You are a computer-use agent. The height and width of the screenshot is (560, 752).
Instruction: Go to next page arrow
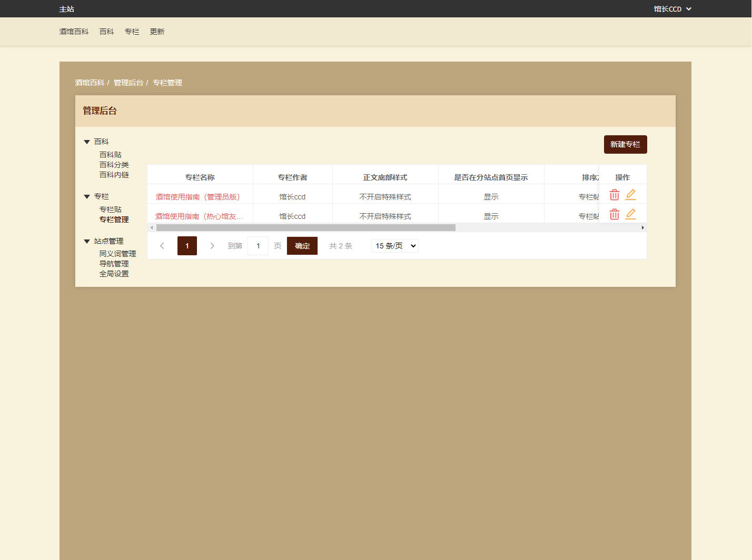[212, 246]
